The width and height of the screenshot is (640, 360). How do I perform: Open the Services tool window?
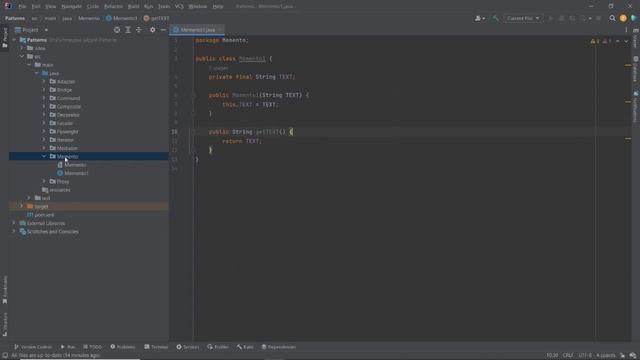pyautogui.click(x=188, y=347)
